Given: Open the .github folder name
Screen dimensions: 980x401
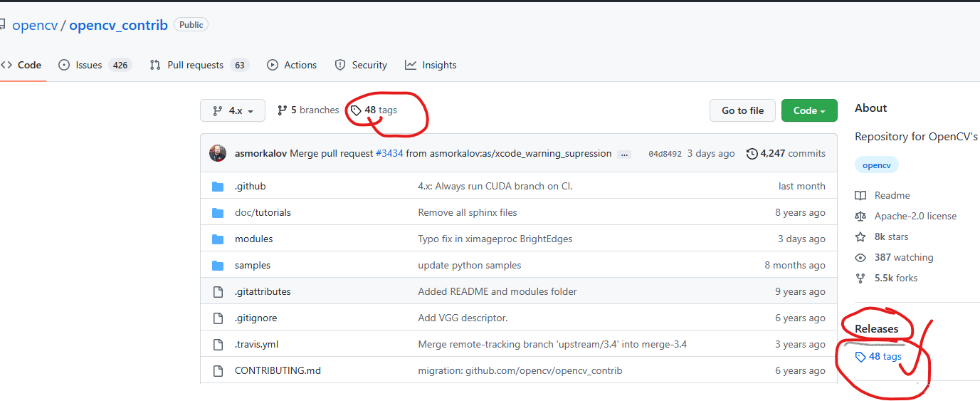Looking at the screenshot, I should click(250, 187).
